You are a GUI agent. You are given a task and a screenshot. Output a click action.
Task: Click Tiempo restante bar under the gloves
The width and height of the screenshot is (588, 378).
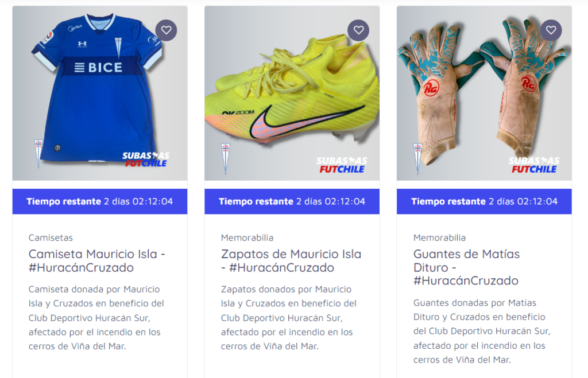[484, 201]
